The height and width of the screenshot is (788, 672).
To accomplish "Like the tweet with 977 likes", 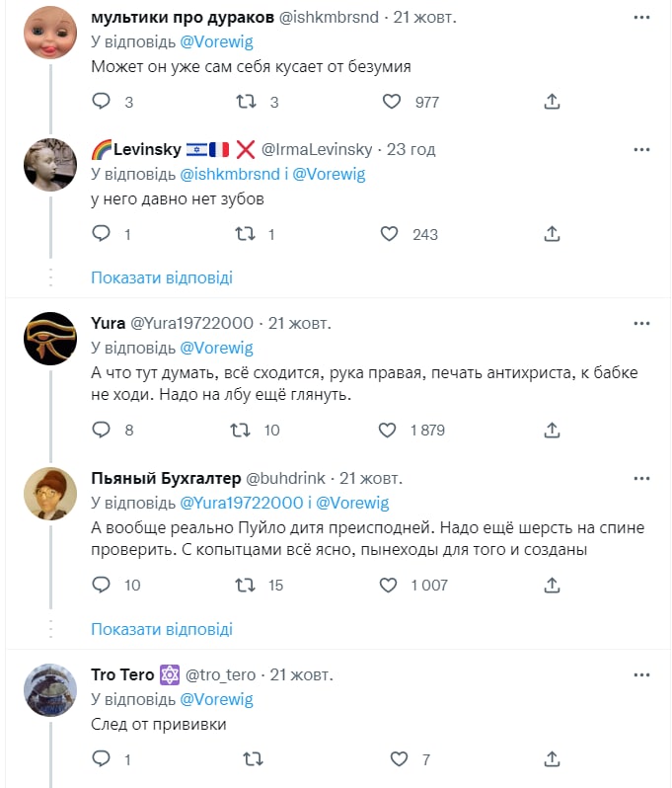I will pos(392,102).
